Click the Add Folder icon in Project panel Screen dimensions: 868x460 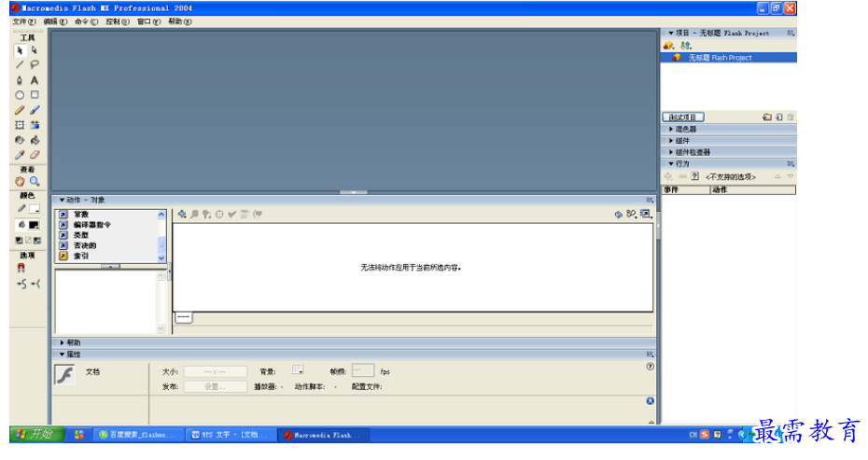coord(766,118)
